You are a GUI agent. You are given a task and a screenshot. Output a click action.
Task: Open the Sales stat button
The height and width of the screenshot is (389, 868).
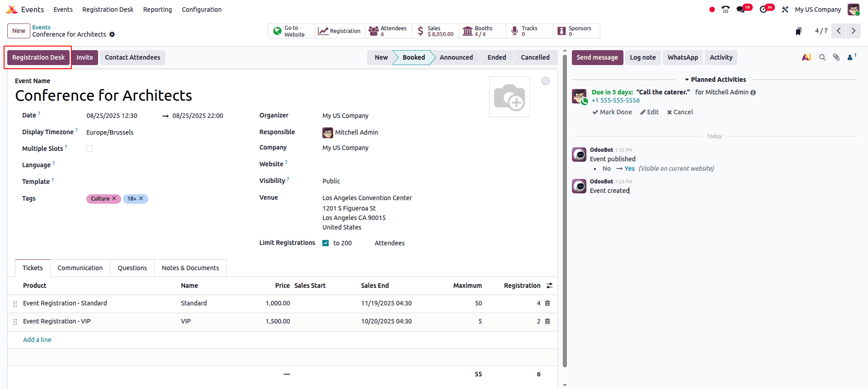click(x=435, y=31)
